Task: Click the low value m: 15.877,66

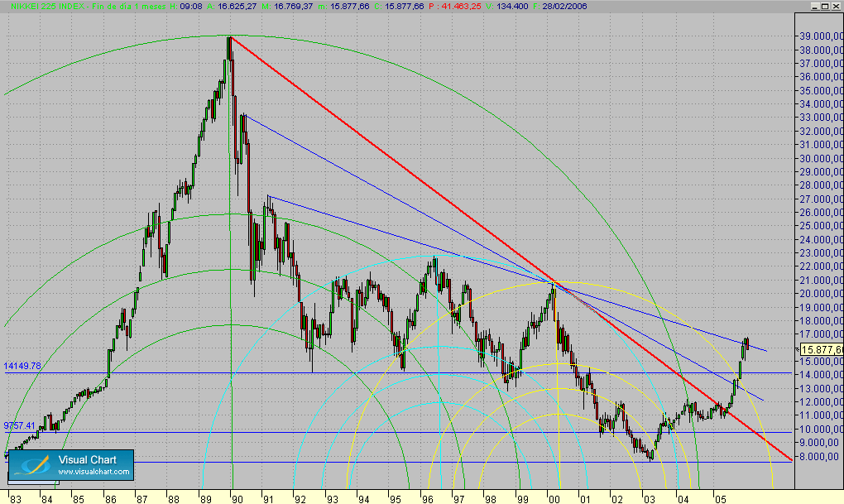Action: (344, 7)
